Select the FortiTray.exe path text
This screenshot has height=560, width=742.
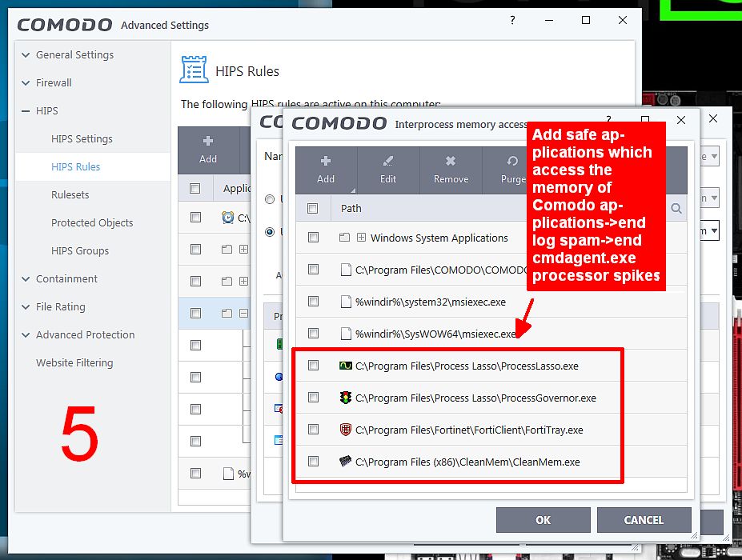point(469,430)
